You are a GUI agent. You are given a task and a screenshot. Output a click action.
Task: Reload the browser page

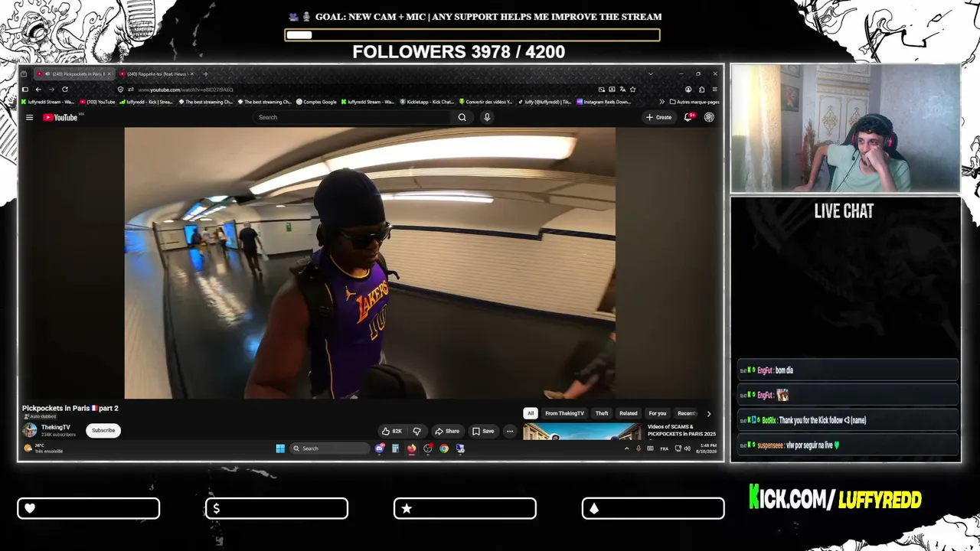(64, 90)
